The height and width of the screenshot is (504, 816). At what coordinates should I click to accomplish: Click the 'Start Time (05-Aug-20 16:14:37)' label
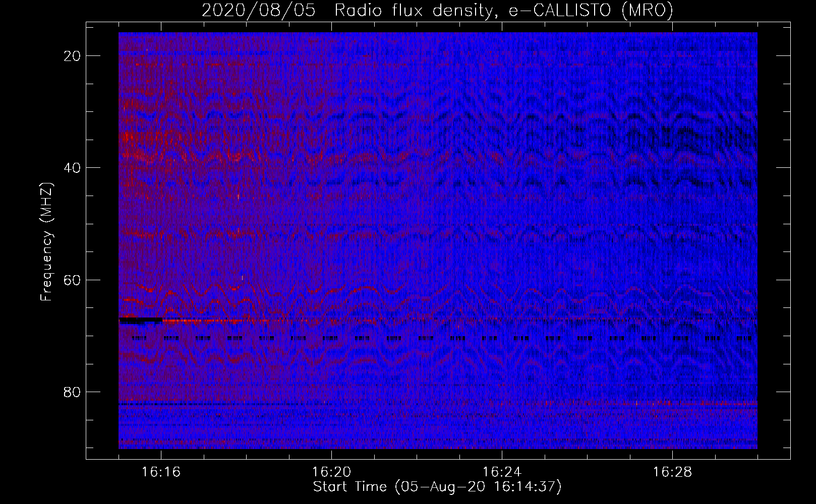[437, 487]
